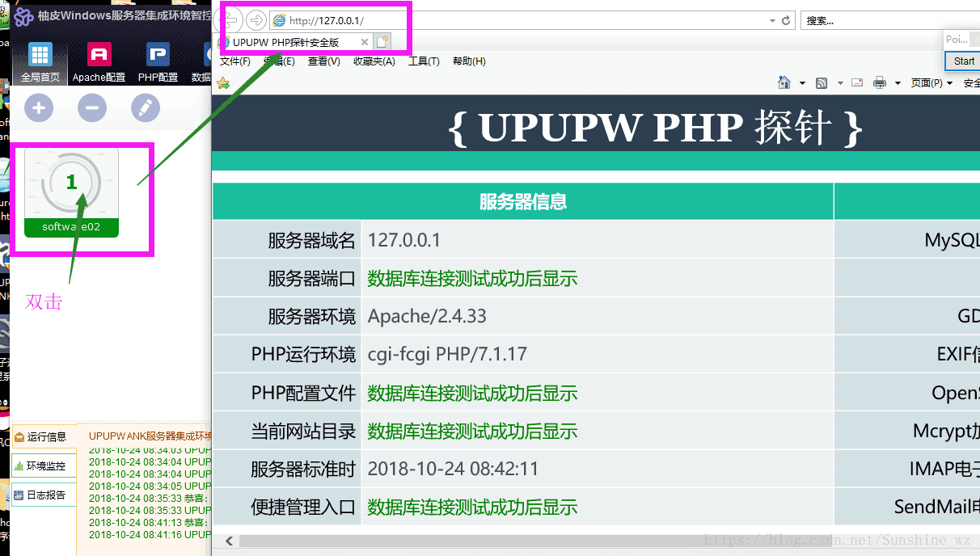Open Apache配置 section in UPUPW
Screen dimensions: 980x556
(x=99, y=62)
